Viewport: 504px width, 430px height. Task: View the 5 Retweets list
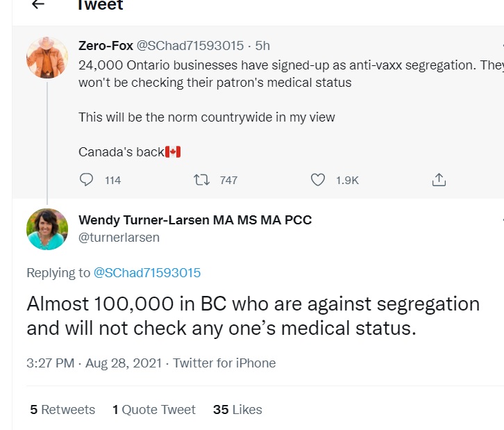pyautogui.click(x=62, y=410)
